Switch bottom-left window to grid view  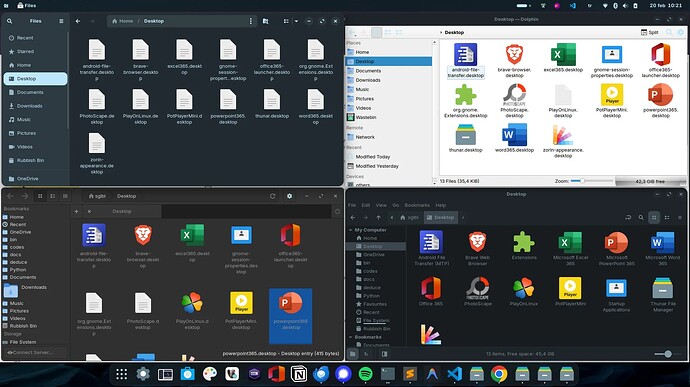click(40, 196)
